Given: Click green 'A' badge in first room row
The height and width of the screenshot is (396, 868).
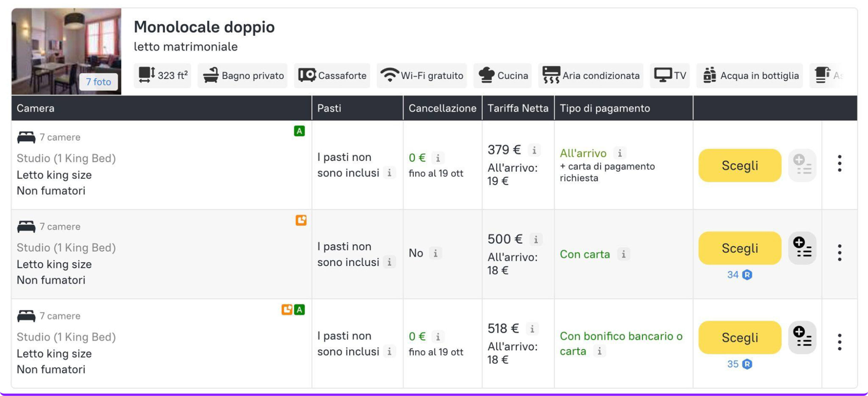Looking at the screenshot, I should click(x=299, y=131).
